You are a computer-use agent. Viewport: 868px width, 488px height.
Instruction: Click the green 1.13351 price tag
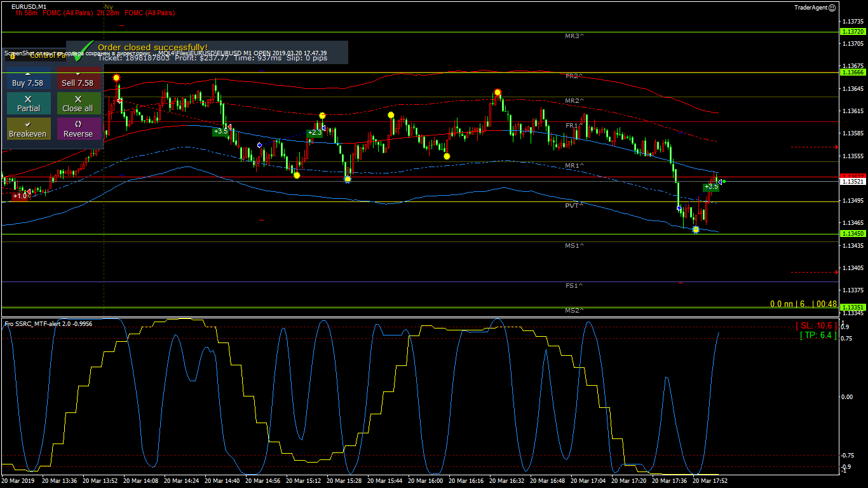(852, 307)
